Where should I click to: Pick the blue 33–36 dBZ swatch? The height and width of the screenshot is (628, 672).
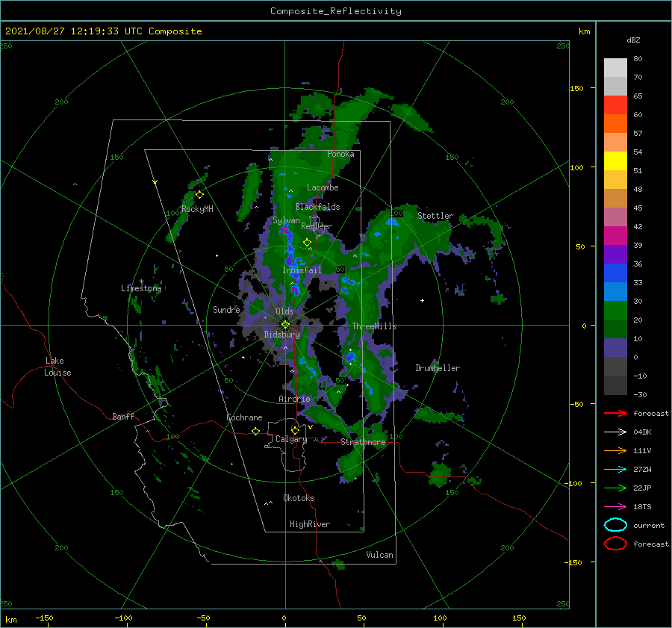(615, 273)
